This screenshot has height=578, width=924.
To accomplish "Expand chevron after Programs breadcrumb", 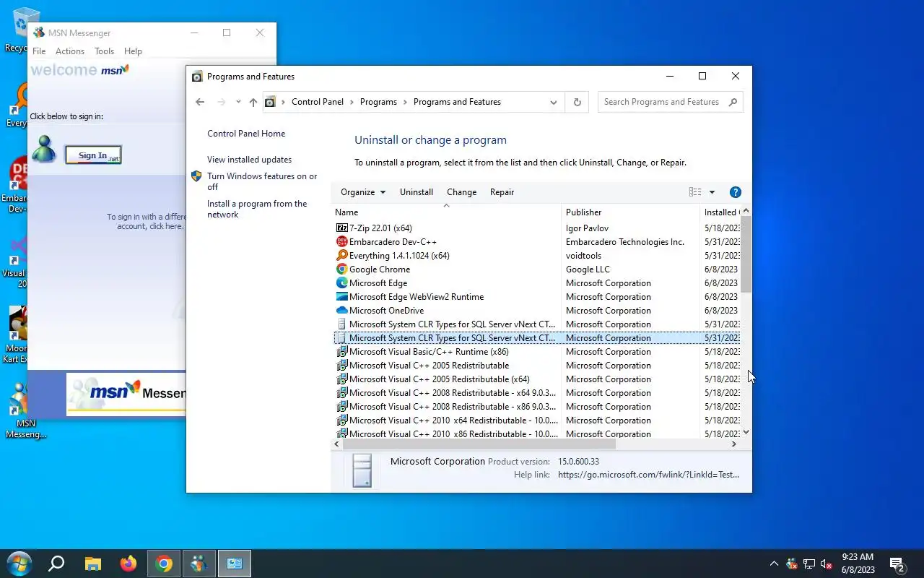I will (x=406, y=102).
